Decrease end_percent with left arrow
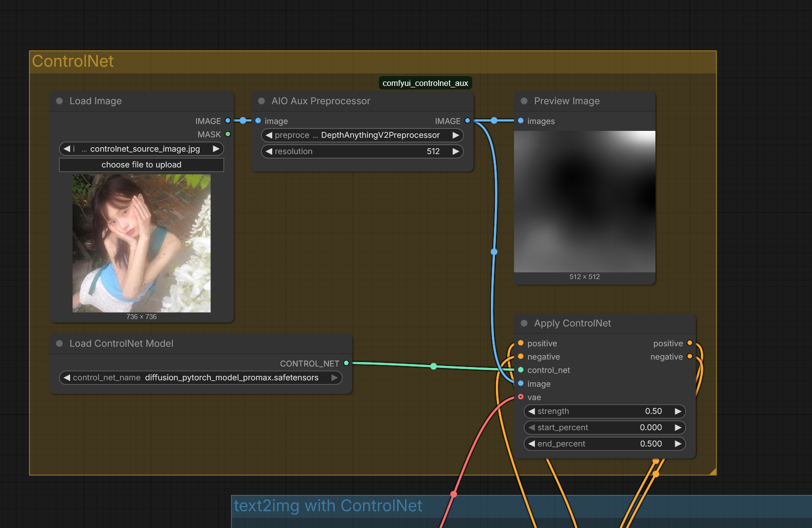Image resolution: width=812 pixels, height=528 pixels. 531,444
